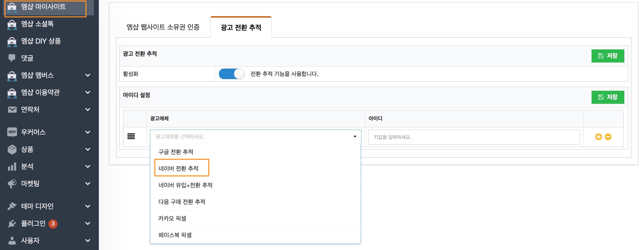Click the yellow plus add-row icon
The width and height of the screenshot is (644, 250).
tap(598, 137)
